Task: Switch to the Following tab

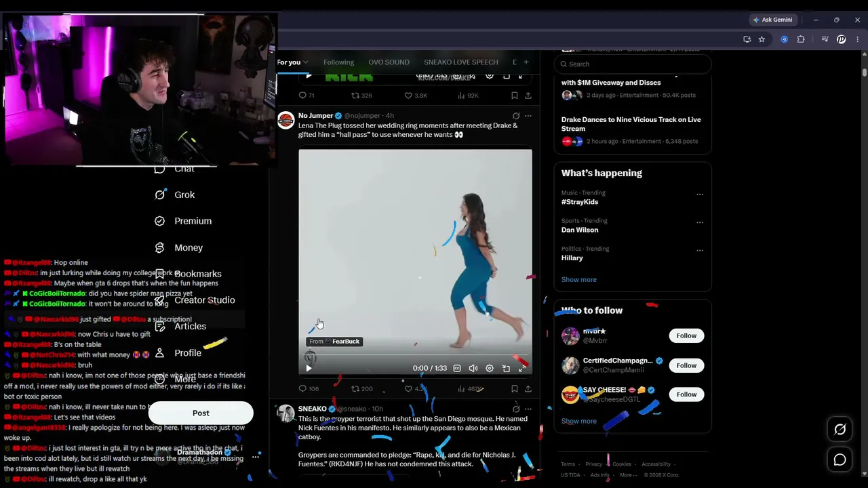Action: pyautogui.click(x=338, y=62)
